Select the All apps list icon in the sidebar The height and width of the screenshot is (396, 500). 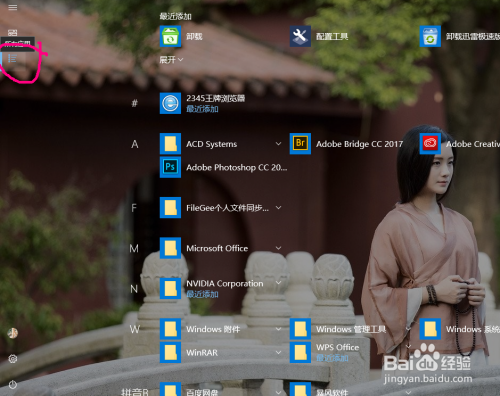(x=13, y=59)
